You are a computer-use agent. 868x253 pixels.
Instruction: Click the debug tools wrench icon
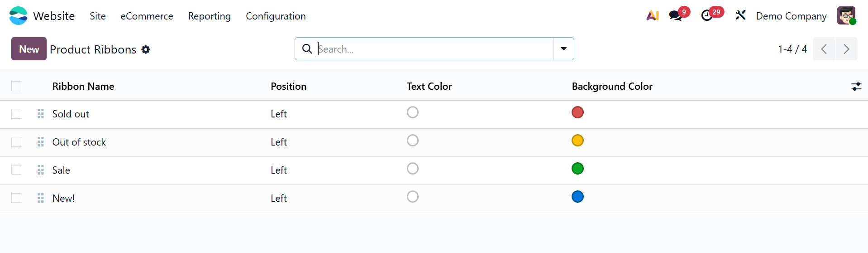[740, 16]
